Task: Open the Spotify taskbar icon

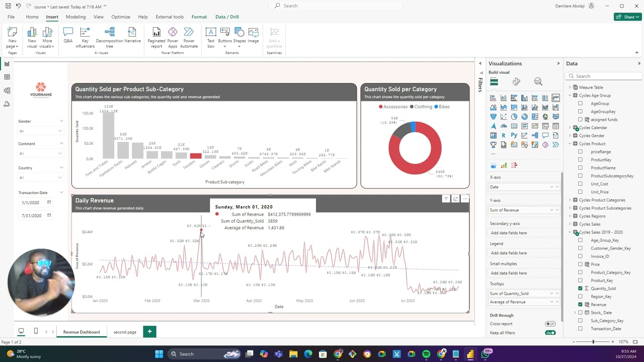Action: point(426,354)
